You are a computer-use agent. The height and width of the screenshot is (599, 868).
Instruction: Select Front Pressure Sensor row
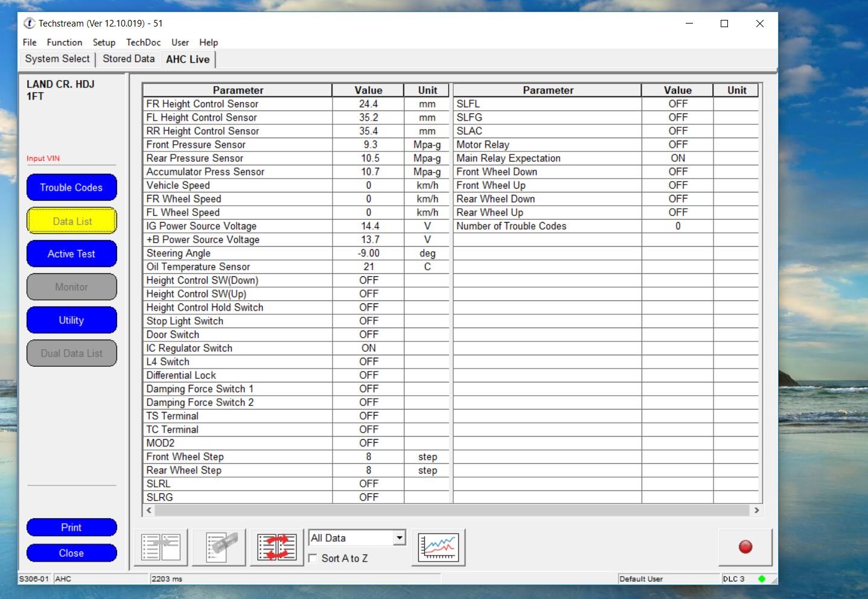pyautogui.click(x=296, y=145)
